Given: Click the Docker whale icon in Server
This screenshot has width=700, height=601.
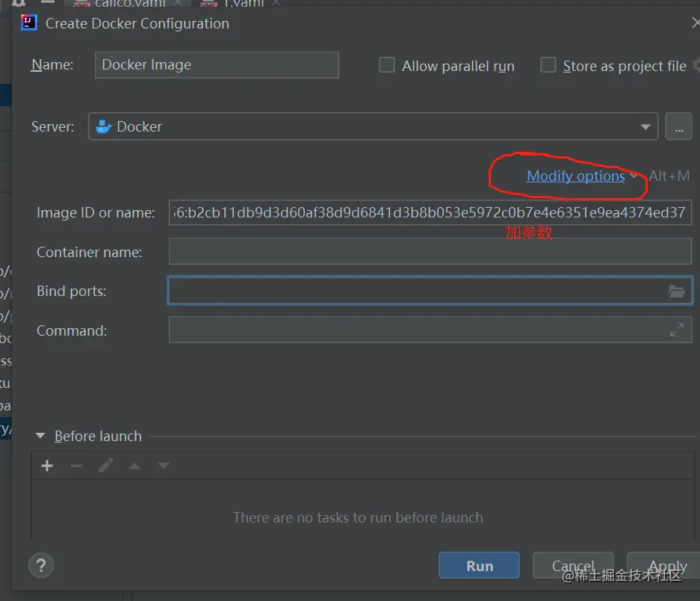Looking at the screenshot, I should 104,126.
